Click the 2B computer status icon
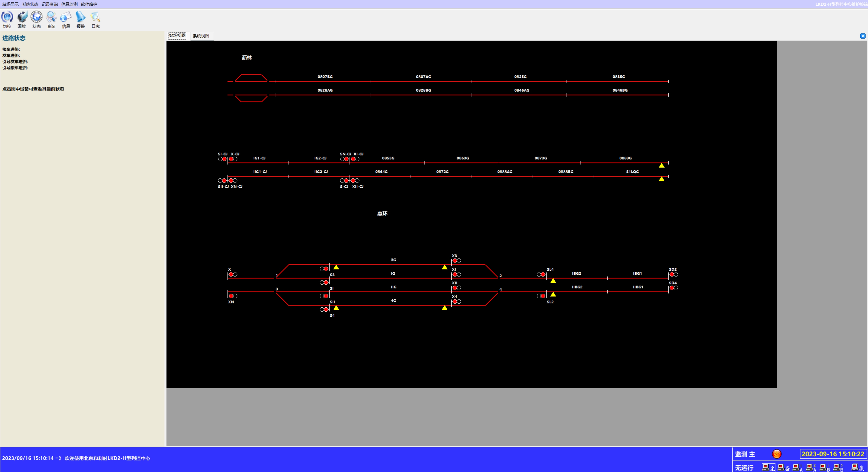Image resolution: width=868 pixels, height=472 pixels. pyautogui.click(x=838, y=467)
